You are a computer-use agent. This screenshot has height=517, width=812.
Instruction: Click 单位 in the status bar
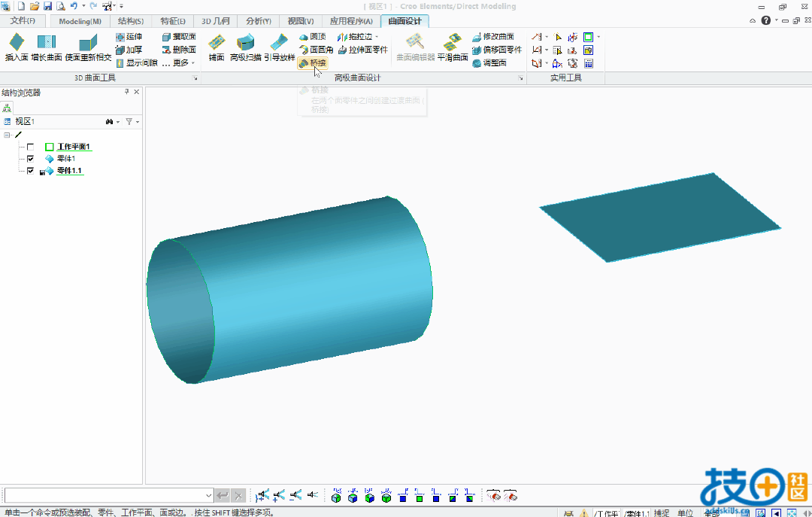tap(685, 512)
